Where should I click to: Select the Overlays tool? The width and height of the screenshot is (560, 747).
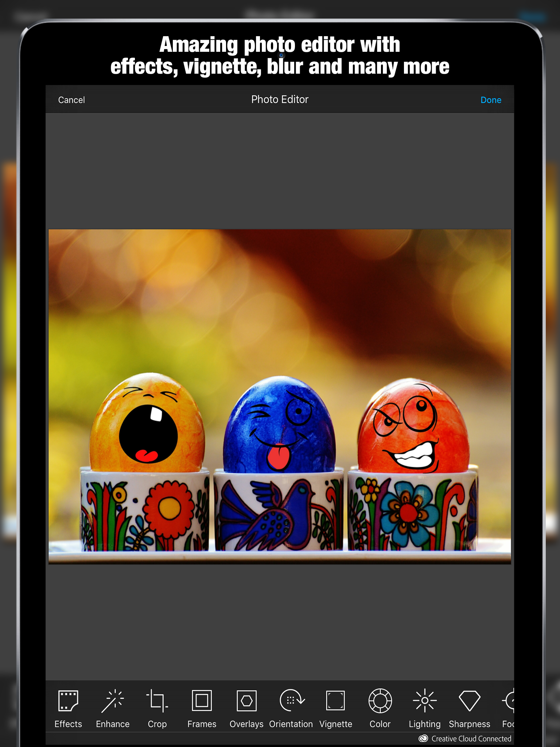(246, 708)
